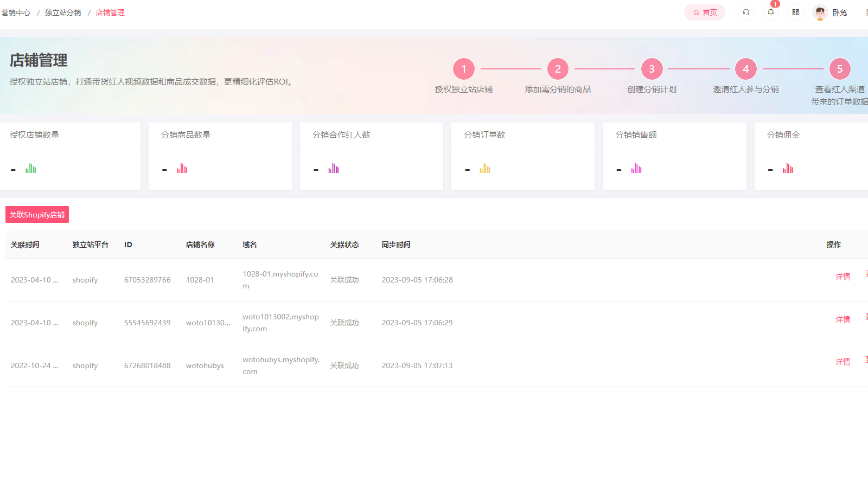868x488 pixels.
Task: Navigate to 营销中心 in the breadcrumb
Action: tap(16, 12)
